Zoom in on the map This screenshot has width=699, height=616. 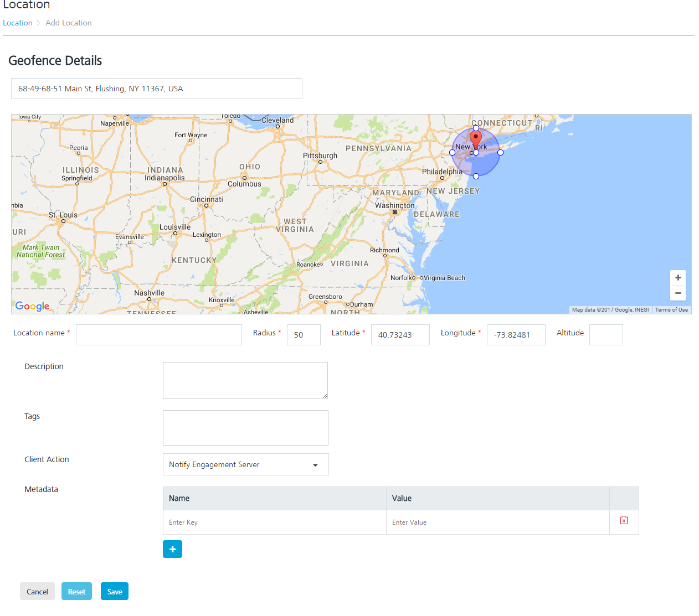677,278
